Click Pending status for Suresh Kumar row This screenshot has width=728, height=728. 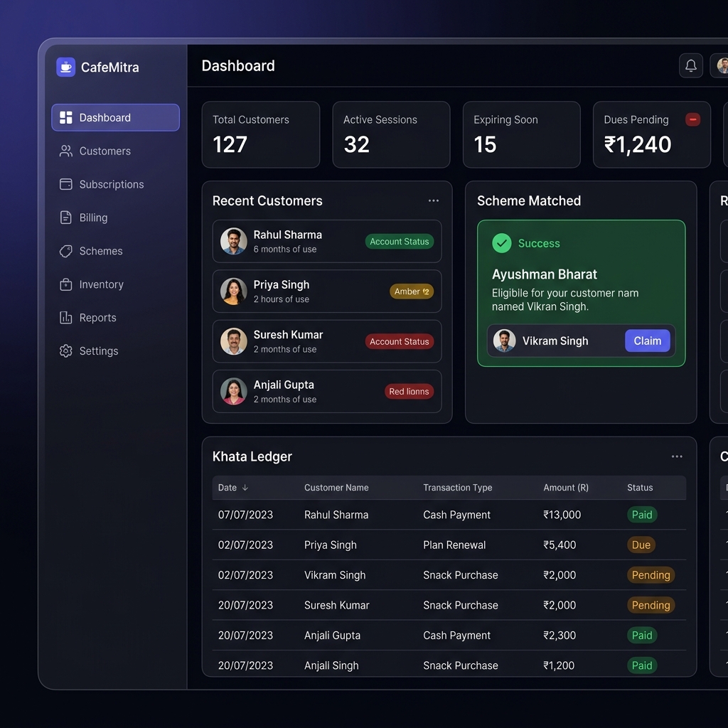tap(651, 605)
